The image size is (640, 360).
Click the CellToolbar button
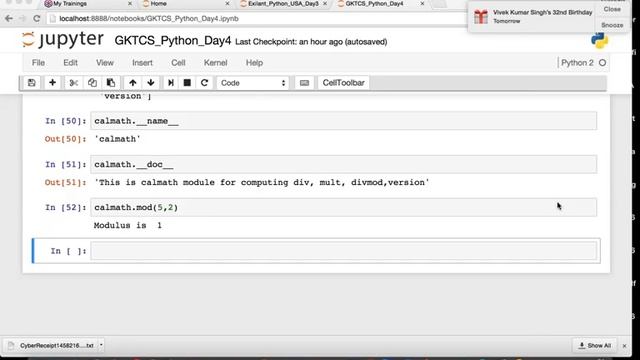coord(343,83)
